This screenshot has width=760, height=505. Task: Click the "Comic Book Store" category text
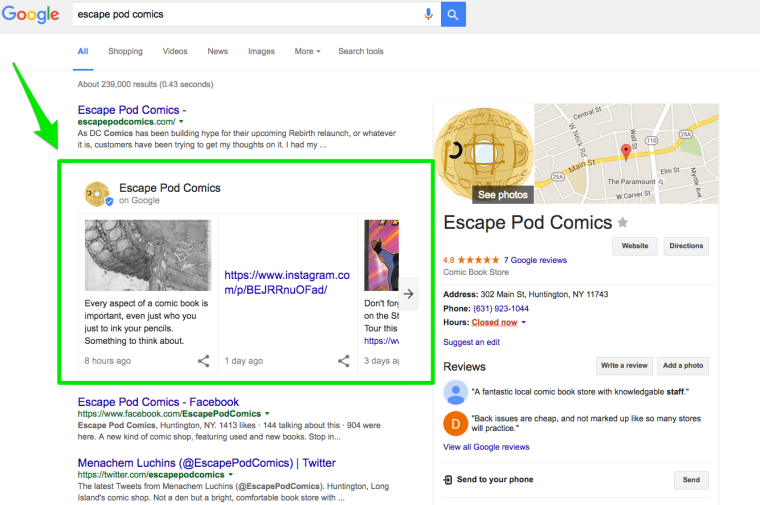click(x=476, y=272)
